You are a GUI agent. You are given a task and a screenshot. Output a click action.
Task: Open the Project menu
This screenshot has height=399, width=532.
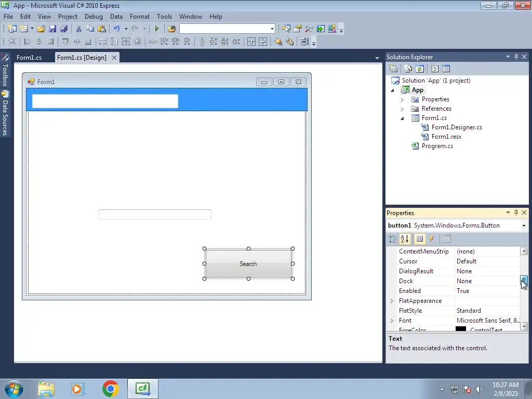[68, 16]
